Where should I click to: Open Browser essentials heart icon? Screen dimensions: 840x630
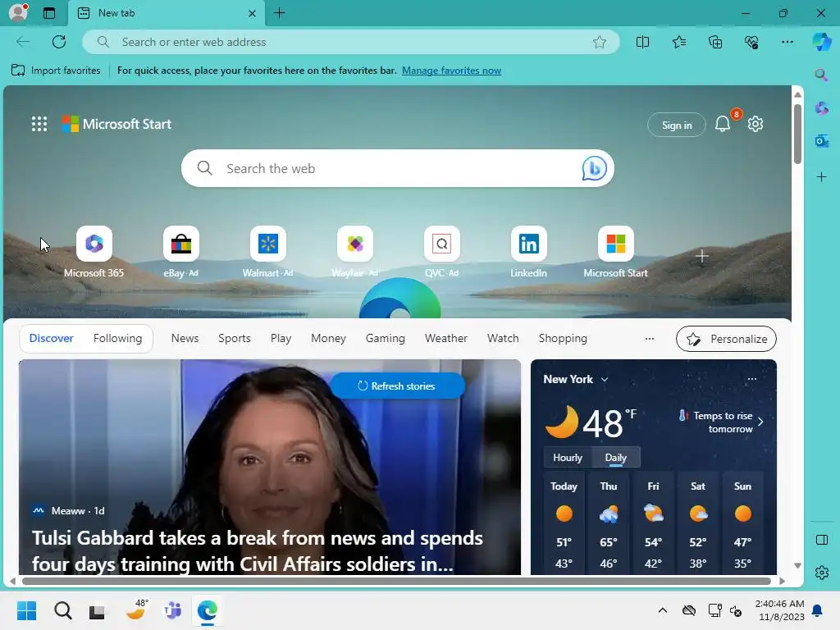coord(751,42)
